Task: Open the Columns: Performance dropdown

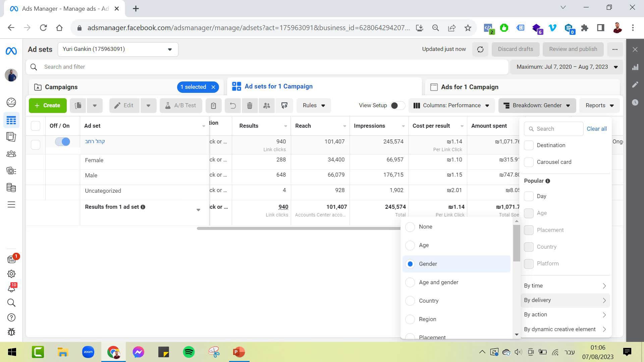Action: tap(451, 106)
